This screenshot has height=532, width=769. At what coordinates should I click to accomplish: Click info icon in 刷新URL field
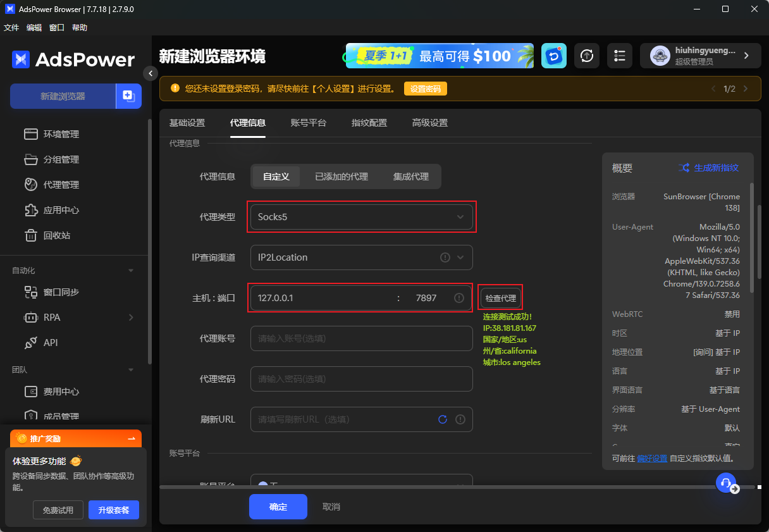point(460,419)
